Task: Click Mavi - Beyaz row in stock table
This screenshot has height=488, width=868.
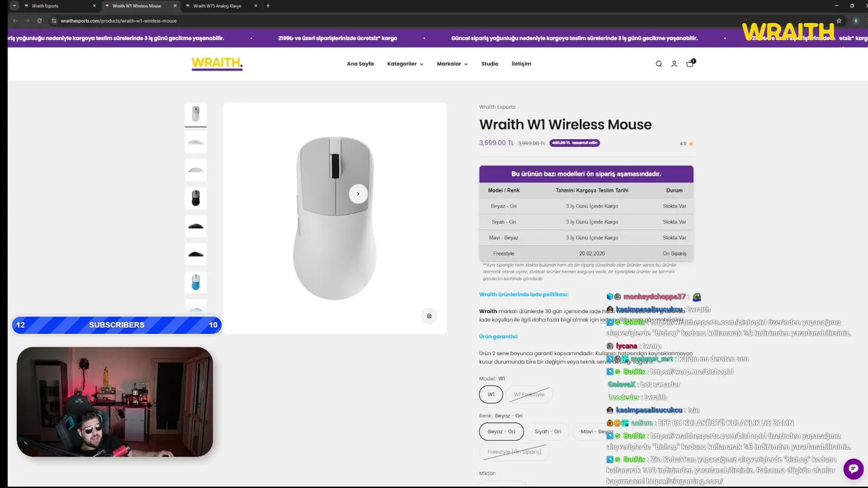Action: (x=586, y=238)
